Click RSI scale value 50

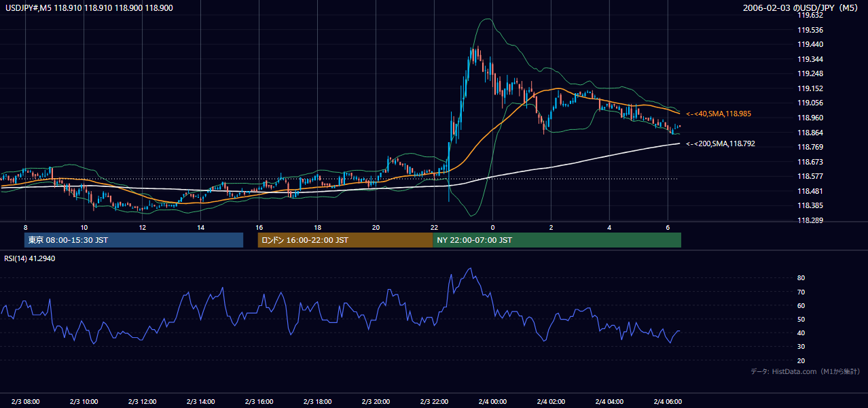(x=801, y=319)
